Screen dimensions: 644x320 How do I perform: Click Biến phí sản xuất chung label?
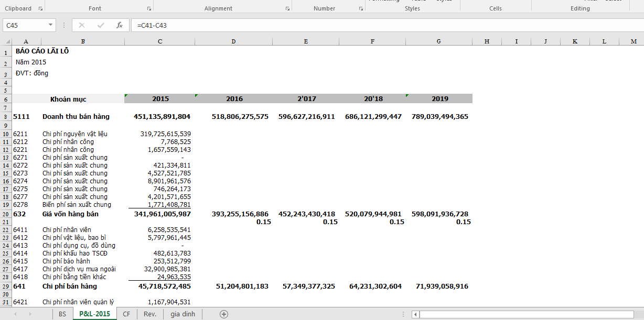[x=77, y=205]
